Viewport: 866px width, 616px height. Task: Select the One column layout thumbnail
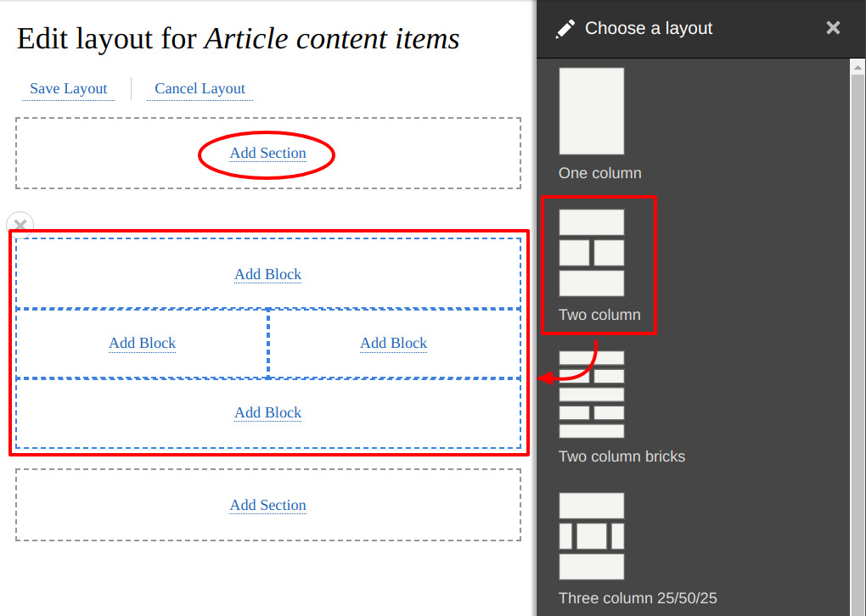pos(591,111)
